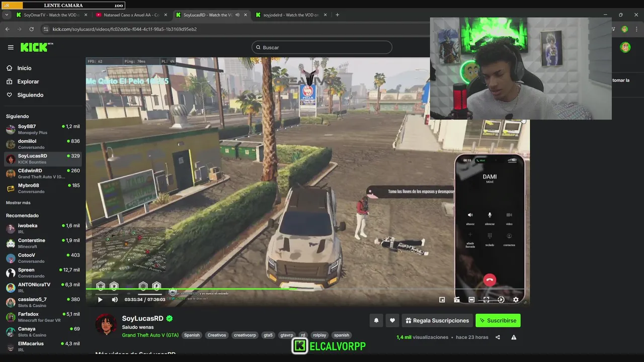This screenshot has width=644, height=362.
Task: Go back in browser history
Action: (x=7, y=29)
